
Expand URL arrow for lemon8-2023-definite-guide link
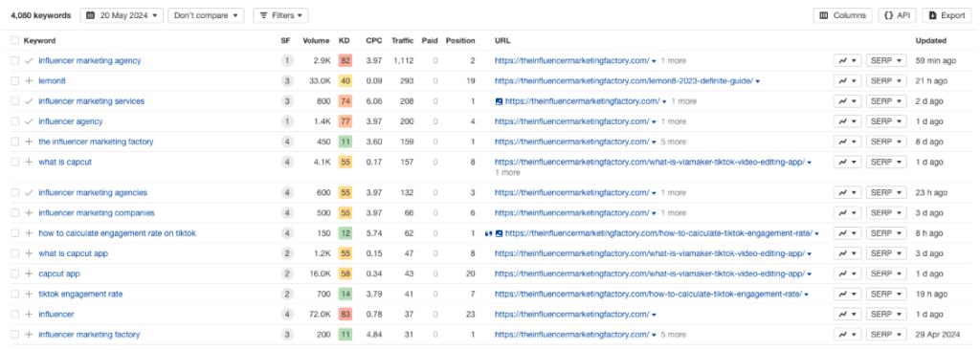pos(758,81)
